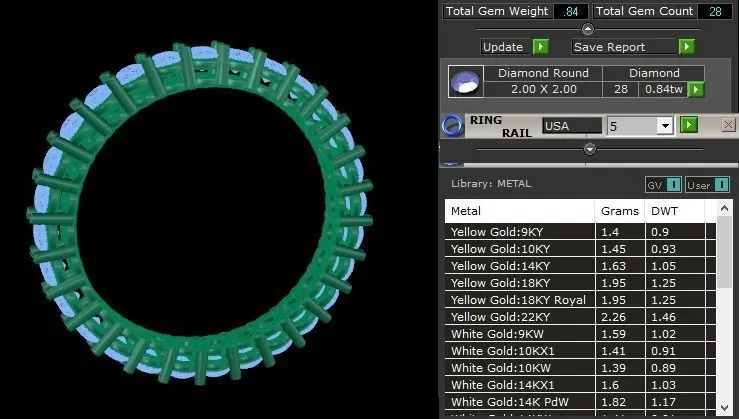Select the Yellow Gold:9KY row

click(x=580, y=232)
